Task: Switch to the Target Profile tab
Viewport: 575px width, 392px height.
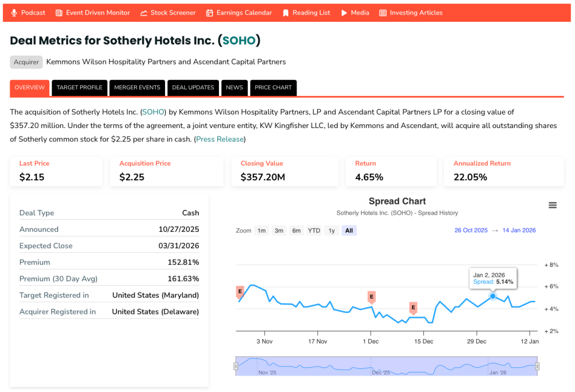Action: 79,88
